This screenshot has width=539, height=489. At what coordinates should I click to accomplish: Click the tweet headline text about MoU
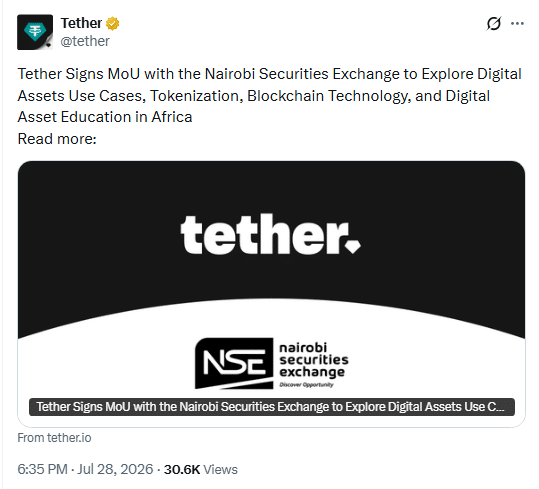(x=270, y=96)
